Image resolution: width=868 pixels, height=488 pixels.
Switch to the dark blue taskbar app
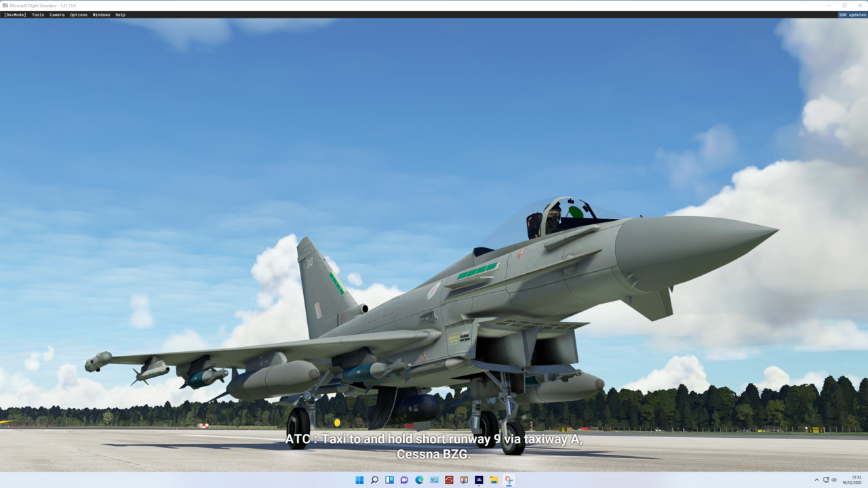pos(479,480)
